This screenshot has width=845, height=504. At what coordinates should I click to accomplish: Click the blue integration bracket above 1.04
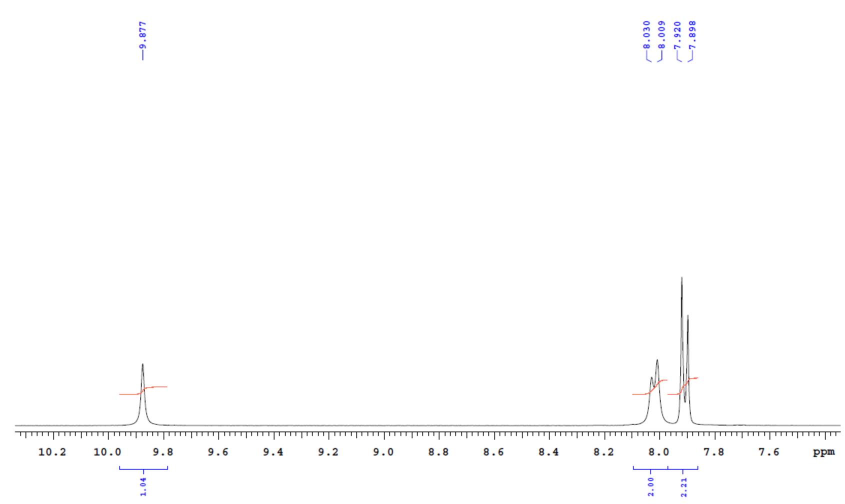point(143,468)
